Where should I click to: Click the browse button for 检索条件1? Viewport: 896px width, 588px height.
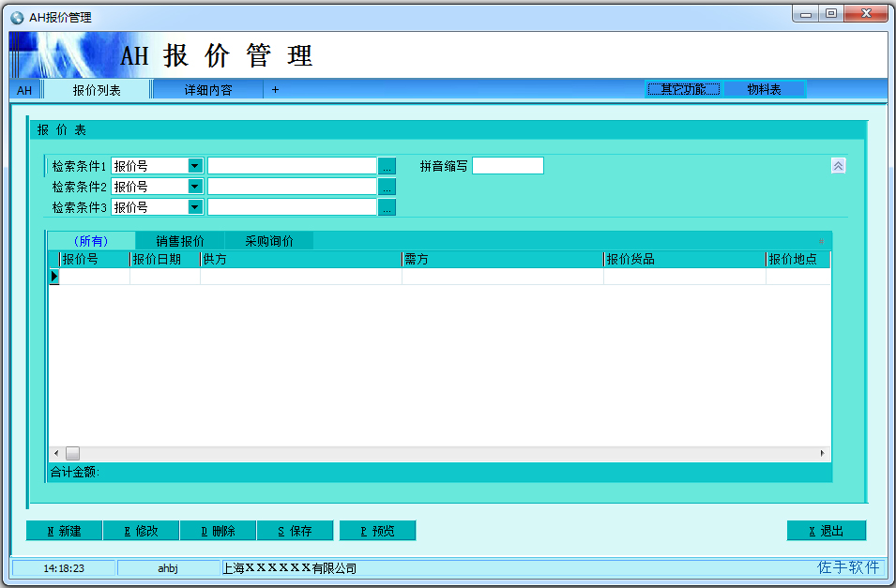387,166
